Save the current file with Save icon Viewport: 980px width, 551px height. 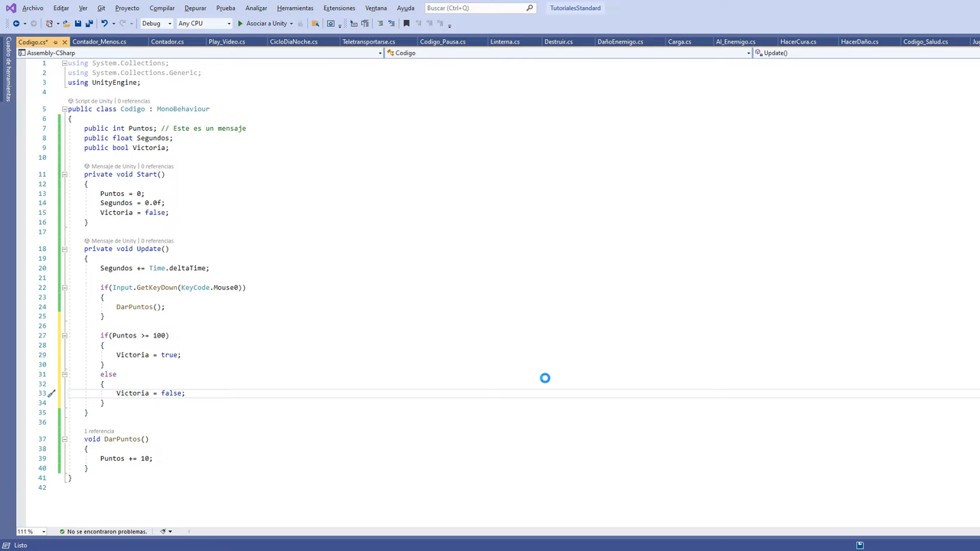77,23
